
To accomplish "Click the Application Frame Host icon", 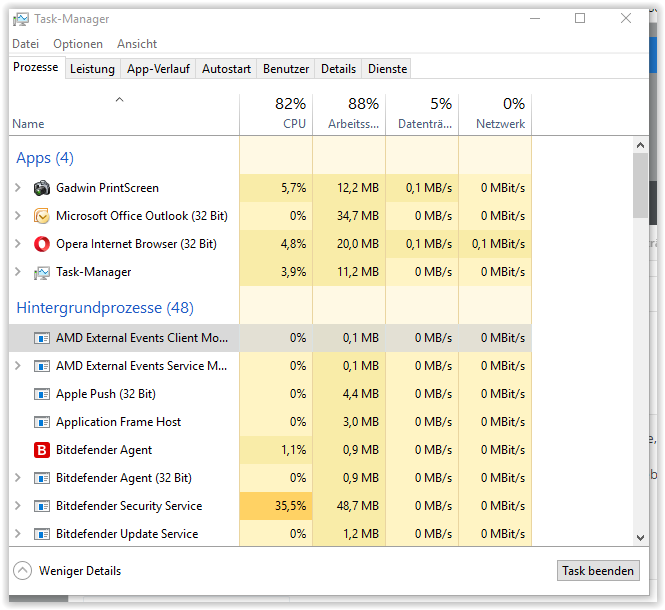I will pos(42,422).
